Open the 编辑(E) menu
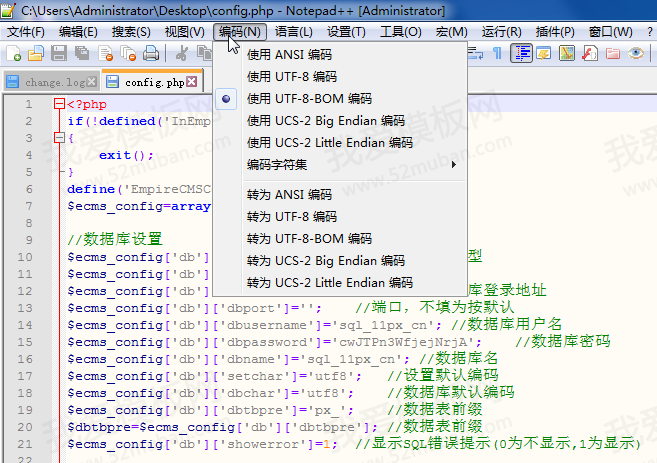 coord(78,32)
